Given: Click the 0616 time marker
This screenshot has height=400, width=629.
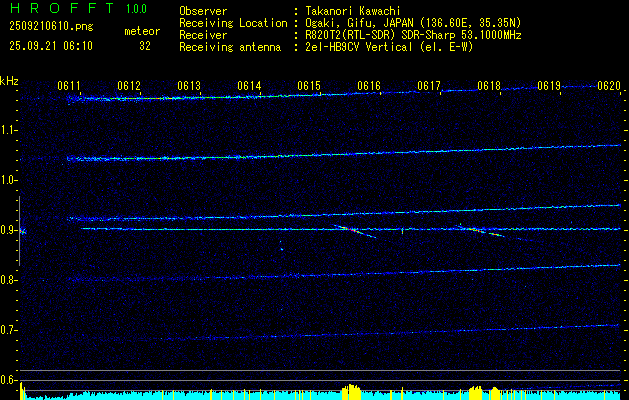Looking at the screenshot, I should pyautogui.click(x=369, y=86).
